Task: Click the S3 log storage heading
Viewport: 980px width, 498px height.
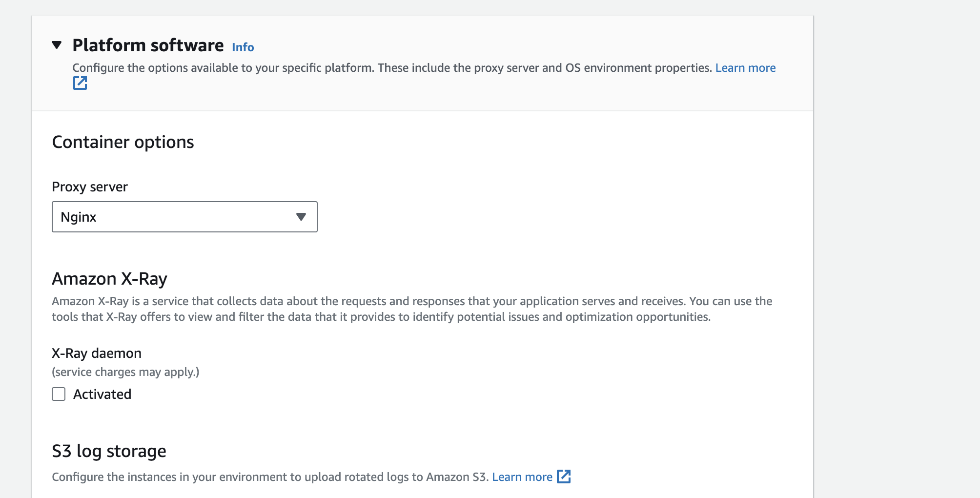Action: 109,451
